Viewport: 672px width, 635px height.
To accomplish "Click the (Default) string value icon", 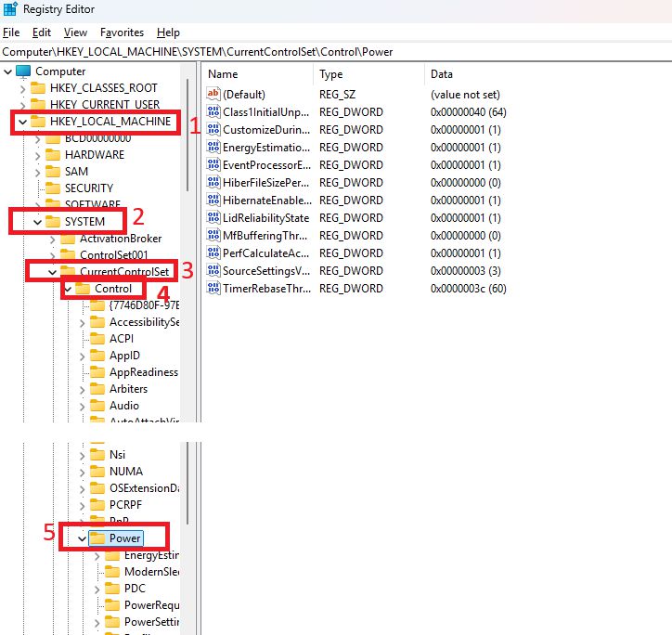I will (x=213, y=95).
